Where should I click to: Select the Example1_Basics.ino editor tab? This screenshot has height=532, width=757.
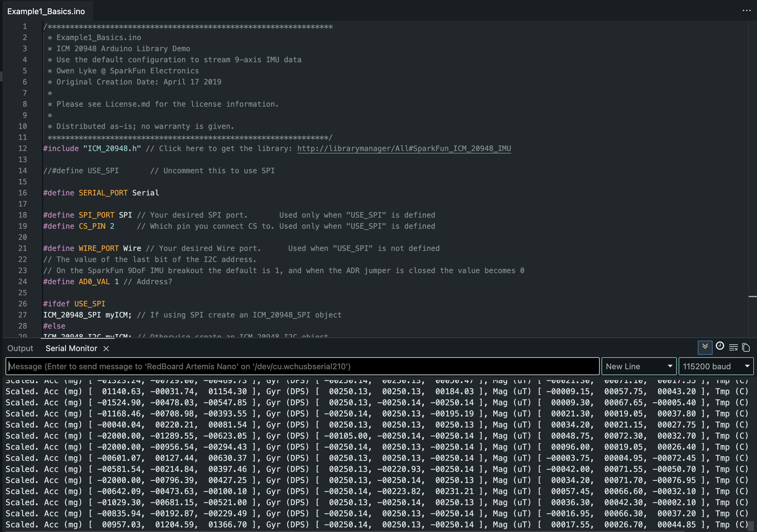[x=46, y=11]
